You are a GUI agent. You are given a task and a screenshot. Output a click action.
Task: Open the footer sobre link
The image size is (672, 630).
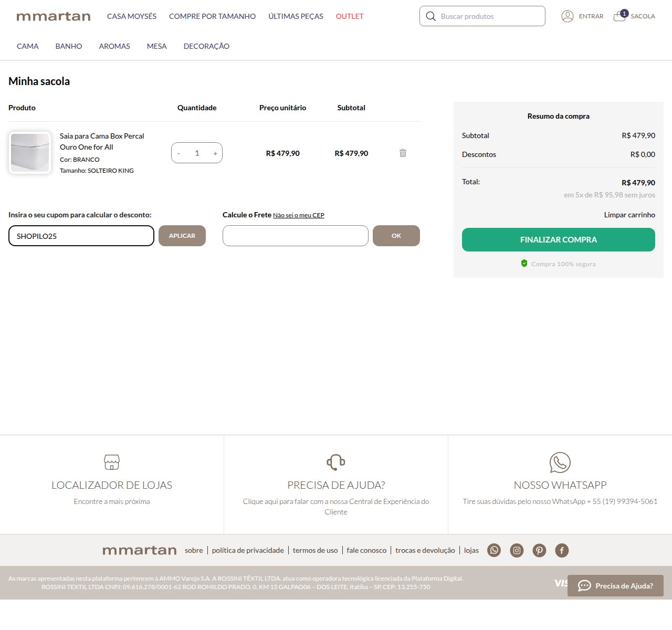(194, 550)
